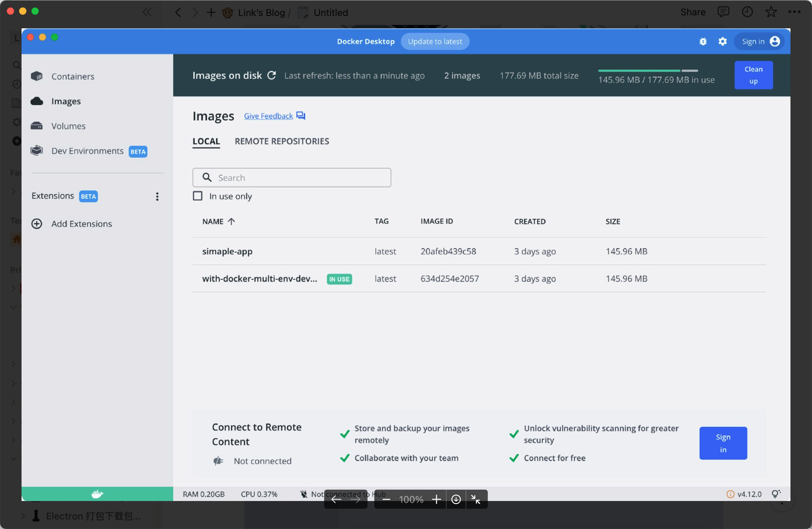Open the comments bubble icon in browser toolbar
The width and height of the screenshot is (812, 529).
coord(724,12)
